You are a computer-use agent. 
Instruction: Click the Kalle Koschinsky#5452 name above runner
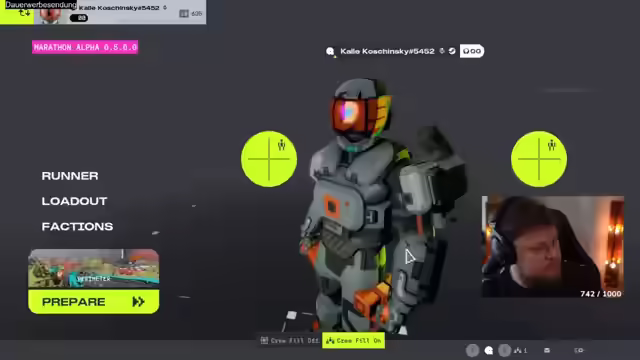point(387,51)
